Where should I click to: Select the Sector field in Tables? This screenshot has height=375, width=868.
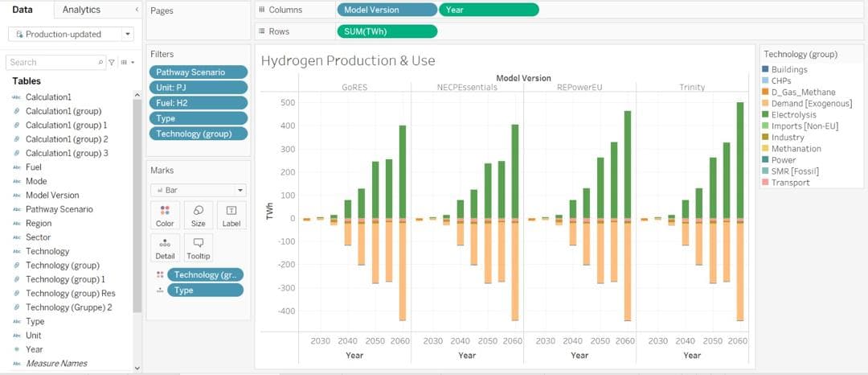click(38, 237)
